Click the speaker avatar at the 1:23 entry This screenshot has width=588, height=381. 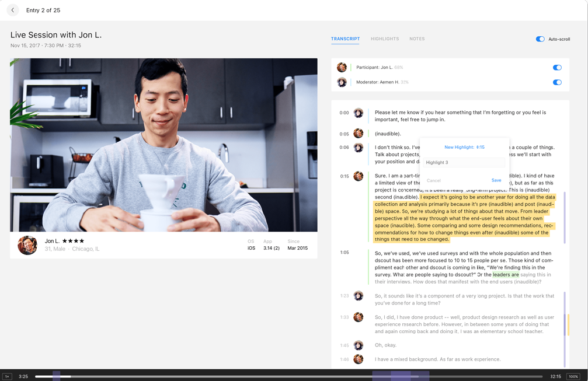click(x=359, y=296)
